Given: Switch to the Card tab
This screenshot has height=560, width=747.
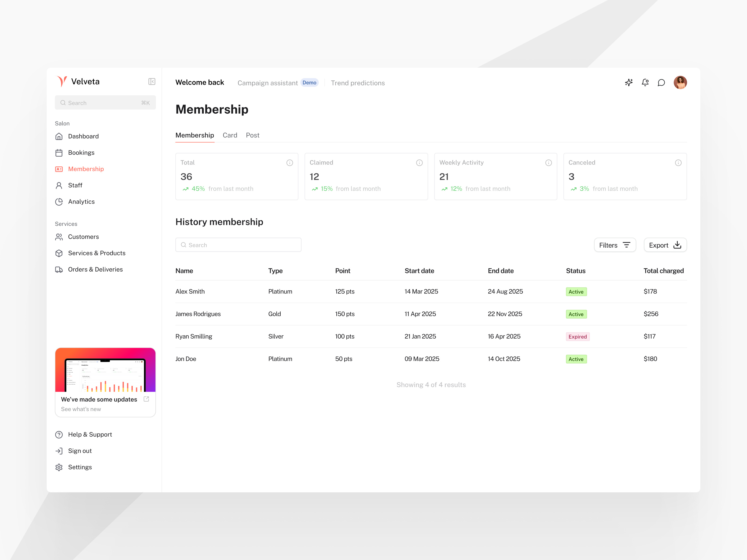Looking at the screenshot, I should pos(230,135).
